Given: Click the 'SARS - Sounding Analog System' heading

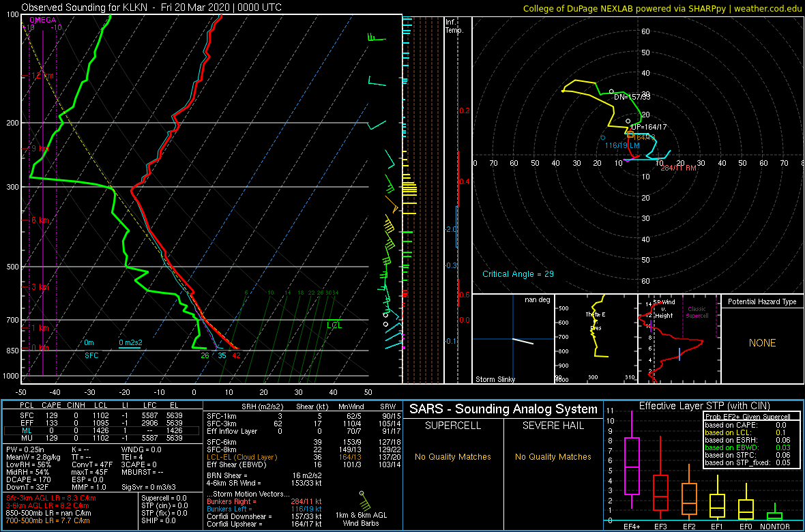Looking at the screenshot, I should [x=503, y=409].
